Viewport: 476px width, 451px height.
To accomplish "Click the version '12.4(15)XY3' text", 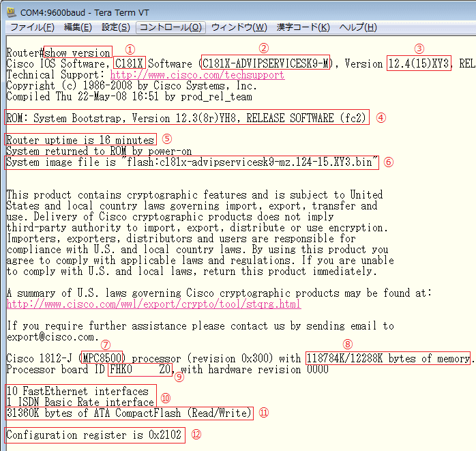I will tap(419, 63).
